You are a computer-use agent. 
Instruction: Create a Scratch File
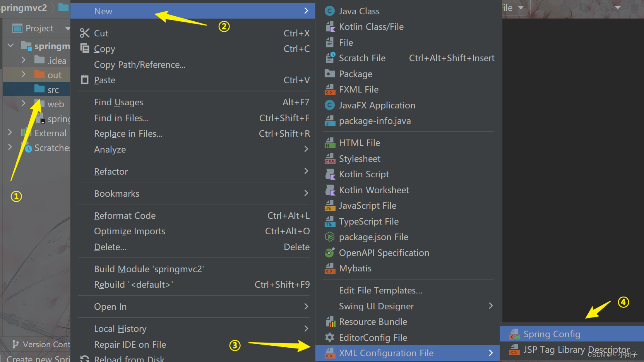tap(362, 58)
